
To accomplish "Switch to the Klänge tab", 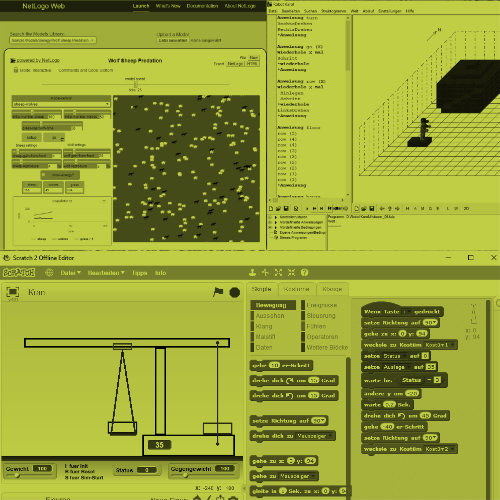I will pos(332,289).
